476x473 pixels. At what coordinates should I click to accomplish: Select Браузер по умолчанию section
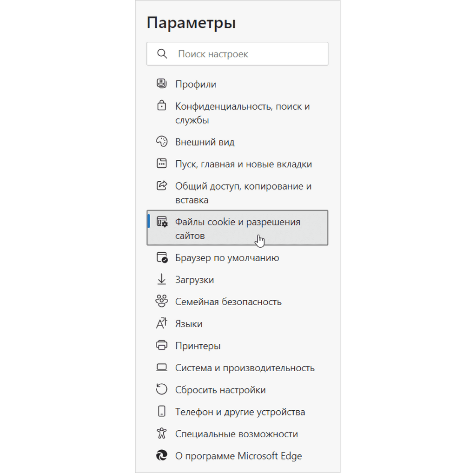(x=227, y=258)
